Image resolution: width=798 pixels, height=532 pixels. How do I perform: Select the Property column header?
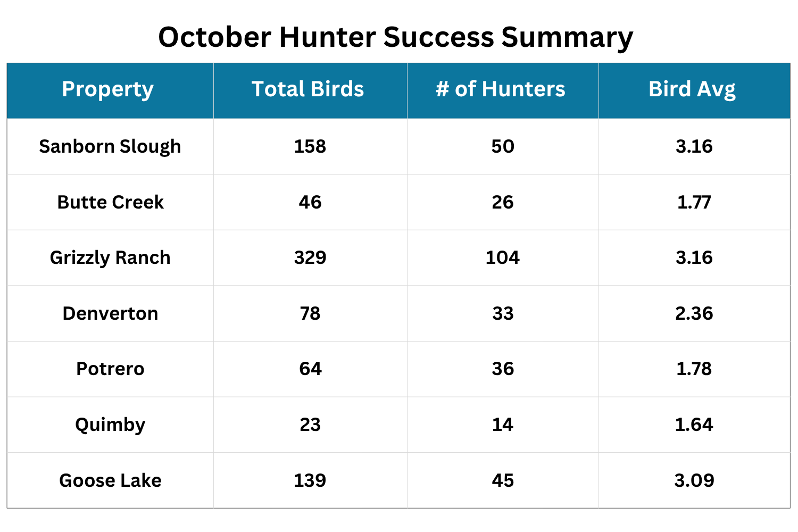point(107,89)
